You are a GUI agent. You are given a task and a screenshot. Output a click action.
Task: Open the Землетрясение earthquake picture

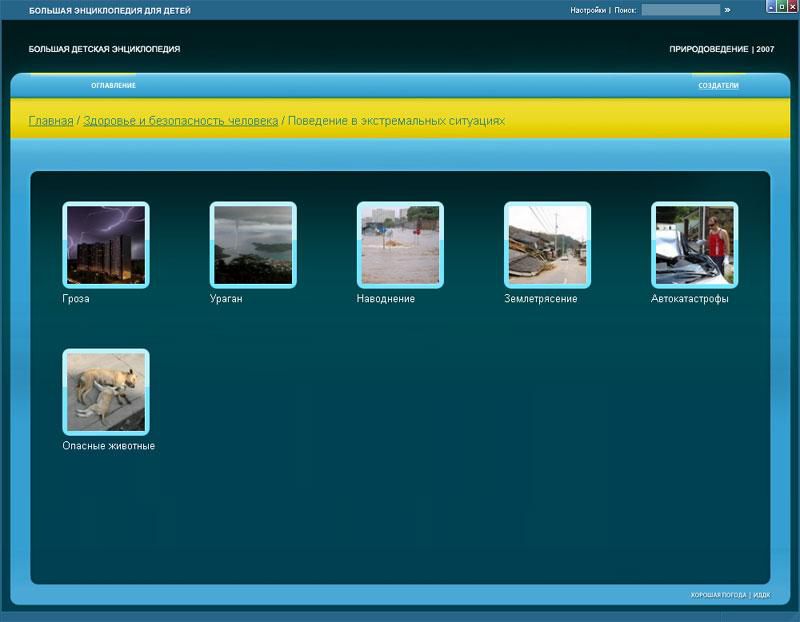(547, 245)
